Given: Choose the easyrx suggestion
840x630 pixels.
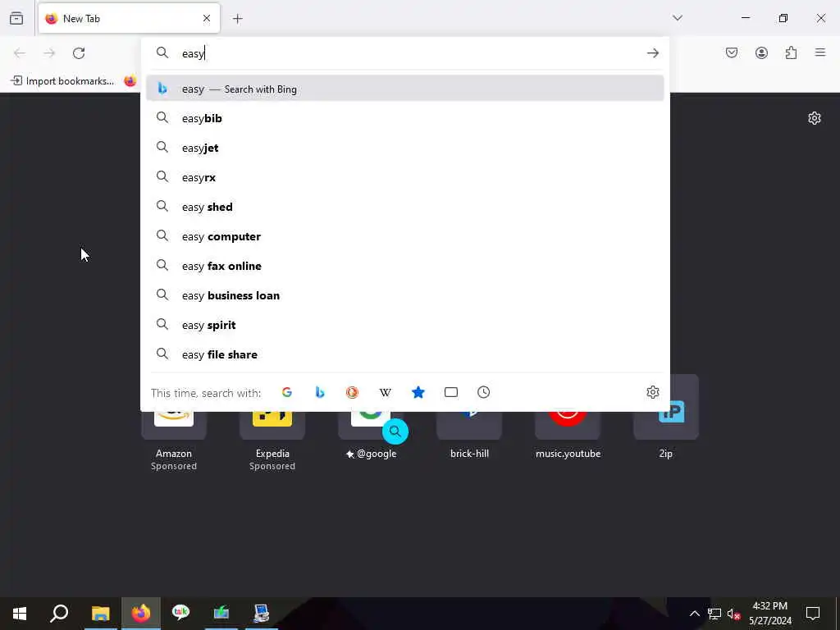Looking at the screenshot, I should click(x=405, y=177).
